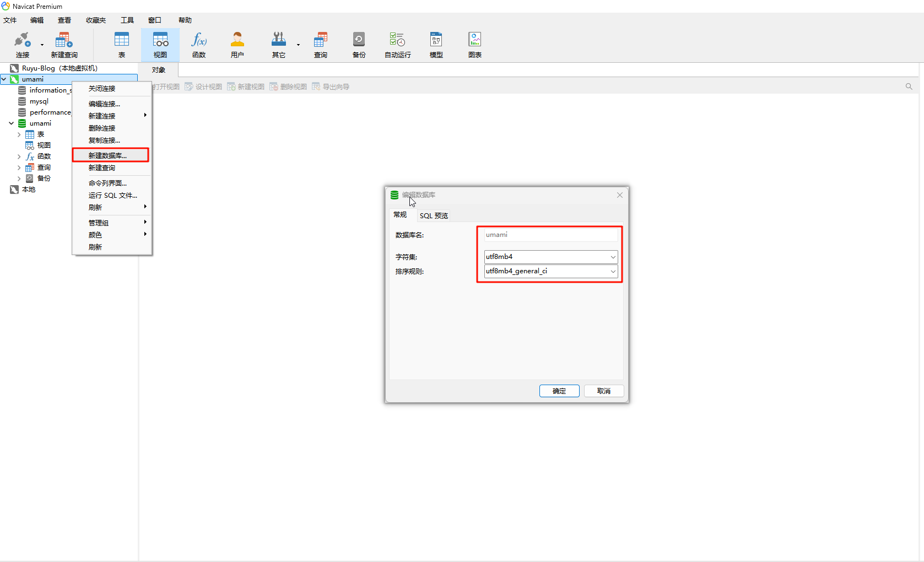924x562 pixels.
Task: Click the 备份 backup toolbar icon
Action: (x=359, y=45)
